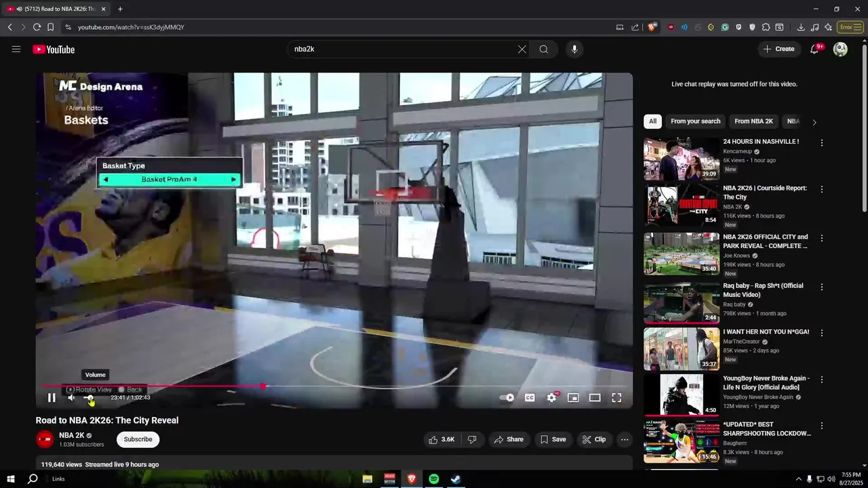Pause the video
This screenshot has height=488, width=868.
(x=52, y=398)
